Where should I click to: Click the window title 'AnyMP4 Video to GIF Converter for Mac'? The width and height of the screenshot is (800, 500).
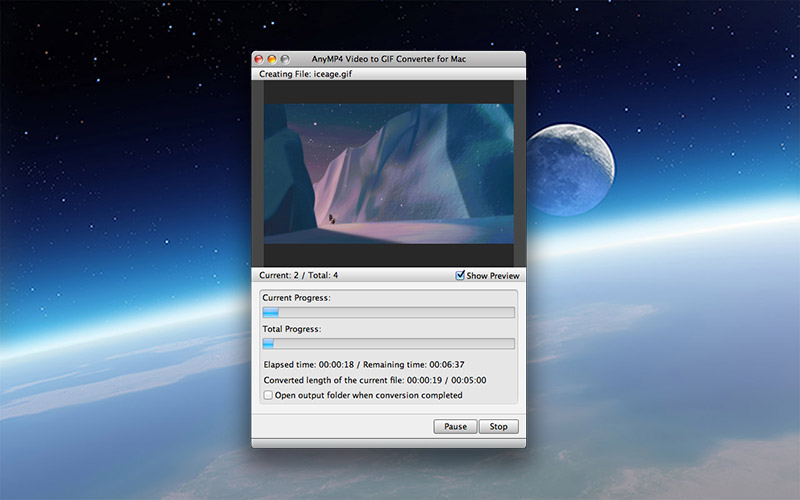pos(389,59)
